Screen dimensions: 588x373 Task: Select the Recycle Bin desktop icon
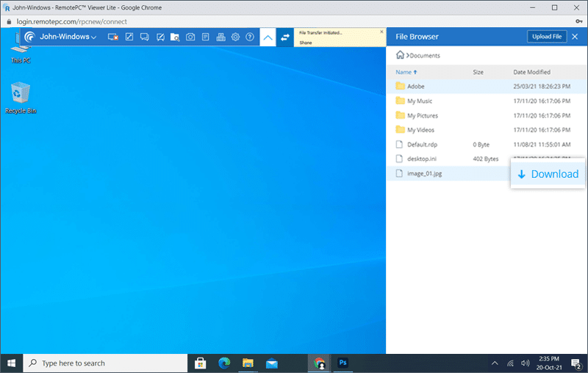[x=21, y=99]
